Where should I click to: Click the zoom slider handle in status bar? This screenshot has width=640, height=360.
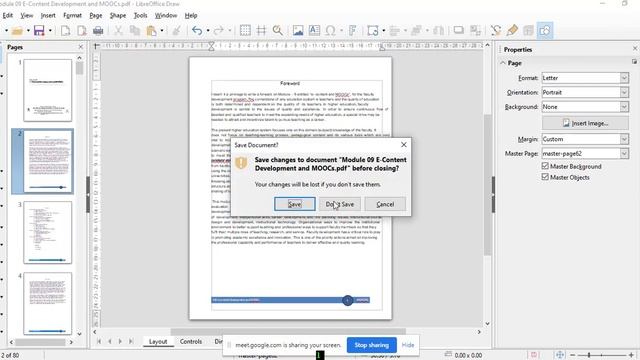coord(589,355)
